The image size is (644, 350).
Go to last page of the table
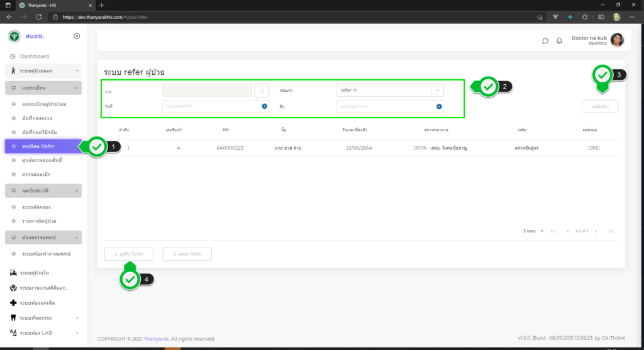[610, 231]
